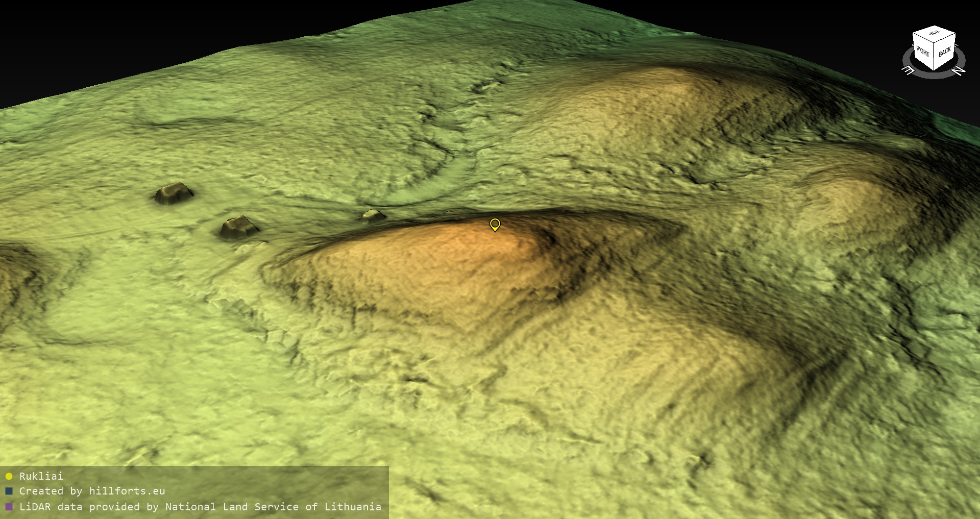The width and height of the screenshot is (980, 519).
Task: Open the Created by hillforts.eu link
Action: click(92, 491)
